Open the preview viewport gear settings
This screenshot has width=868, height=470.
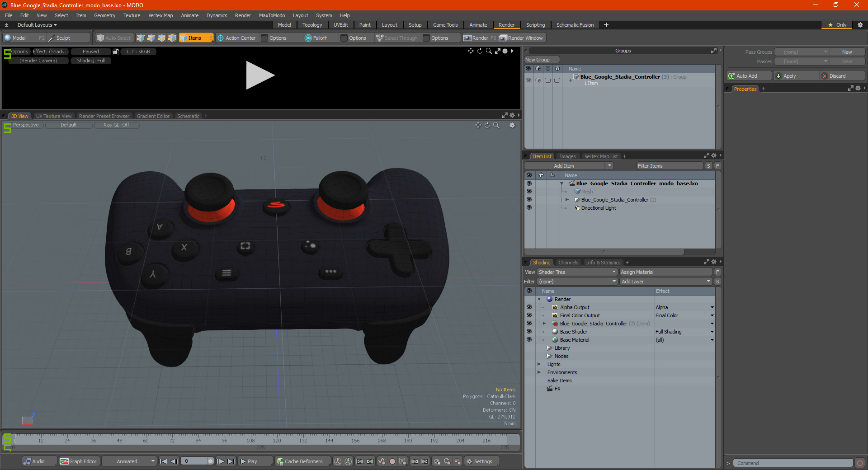point(505,51)
